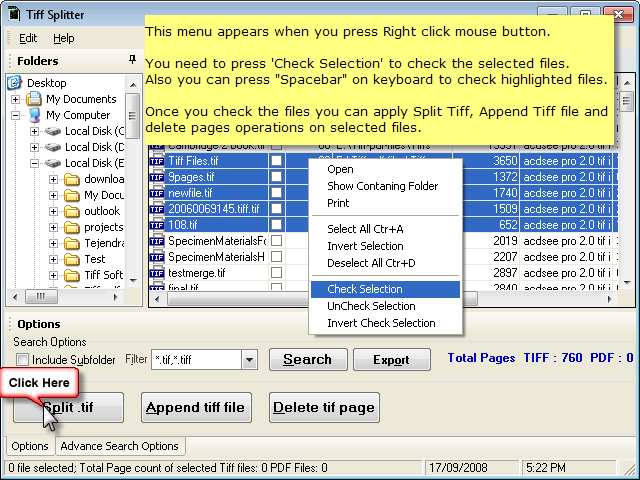Expand the projects folder node
The width and height of the screenshot is (640, 480).
coord(53,227)
